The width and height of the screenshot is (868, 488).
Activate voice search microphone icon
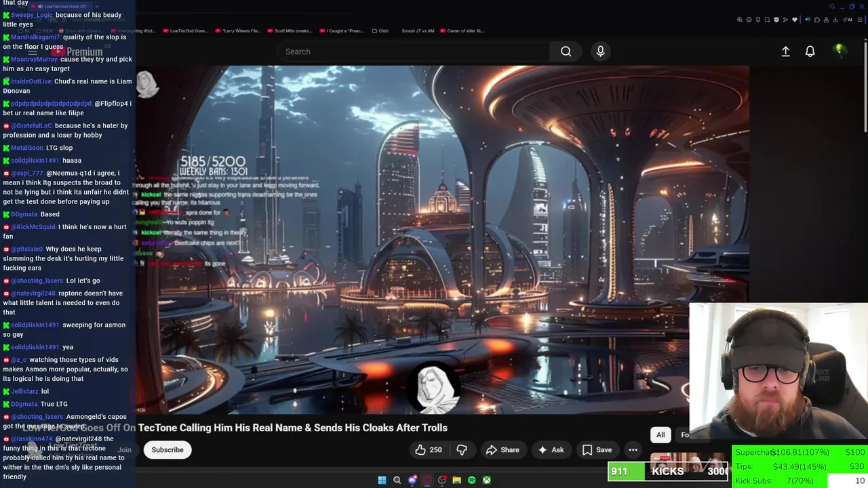click(600, 52)
